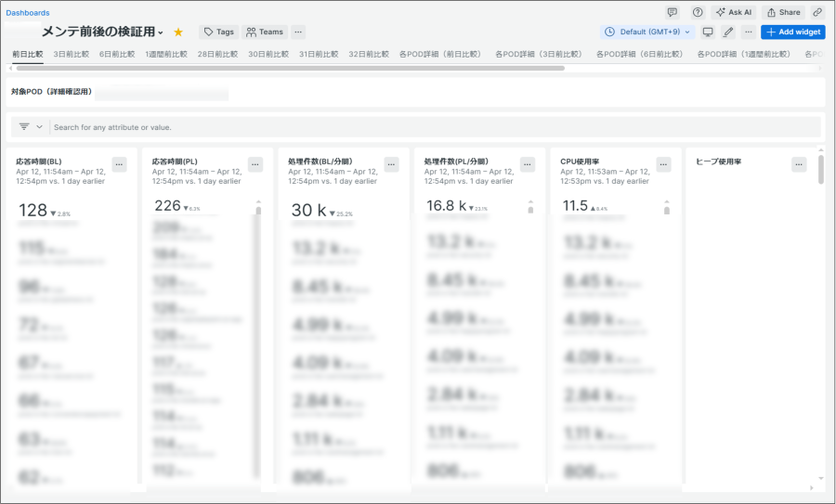The image size is (836, 504).
Task: Click the Ask AI button
Action: [x=734, y=12]
